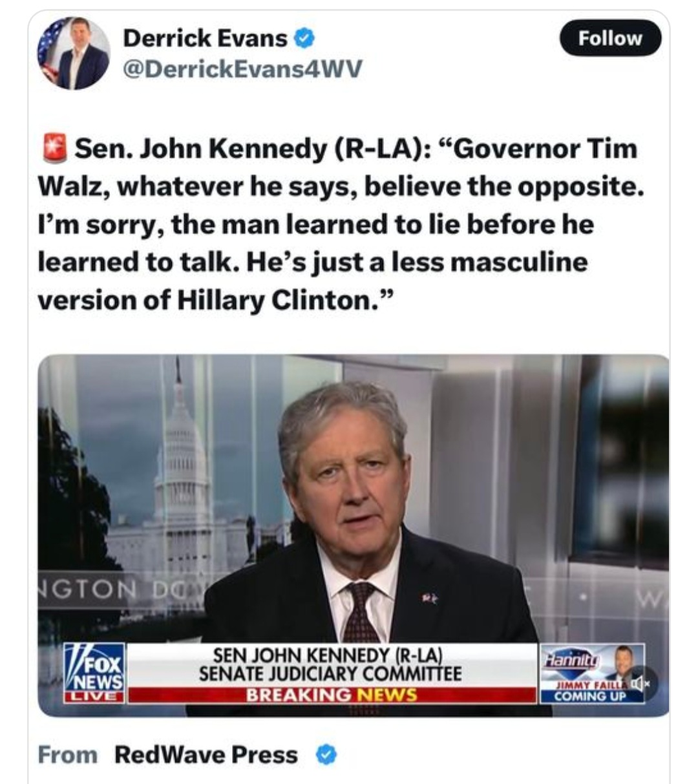Play the Sen. John Kennedy video
The width and height of the screenshot is (698, 784).
(354, 535)
